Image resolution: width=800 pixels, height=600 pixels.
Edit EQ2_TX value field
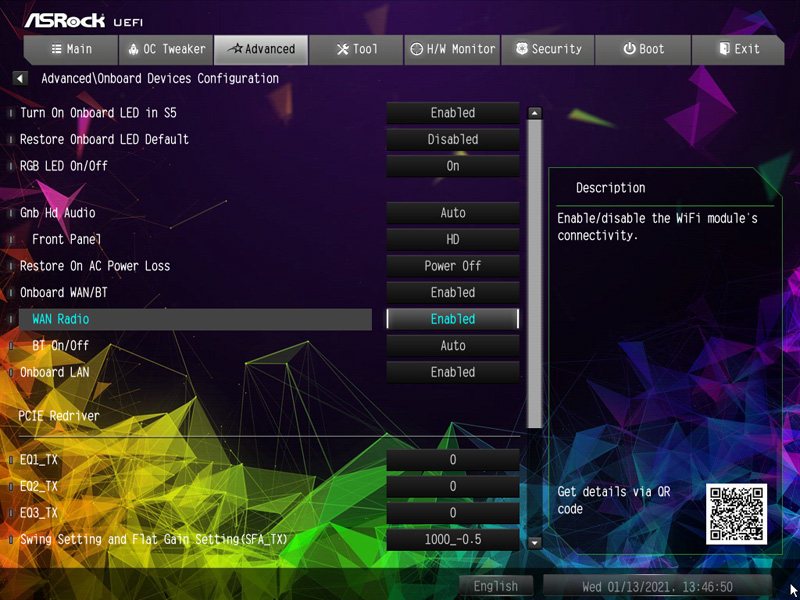pyautogui.click(x=453, y=486)
